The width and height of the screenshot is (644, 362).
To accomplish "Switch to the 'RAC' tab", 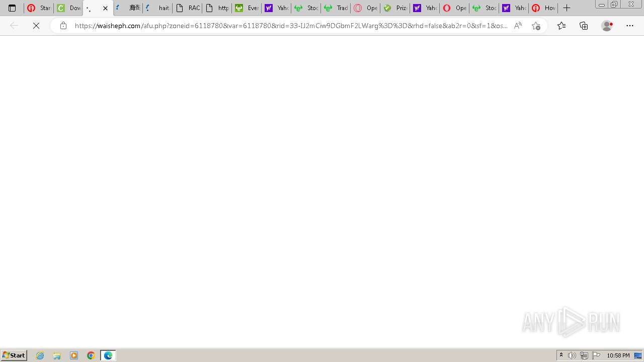I will (187, 8).
